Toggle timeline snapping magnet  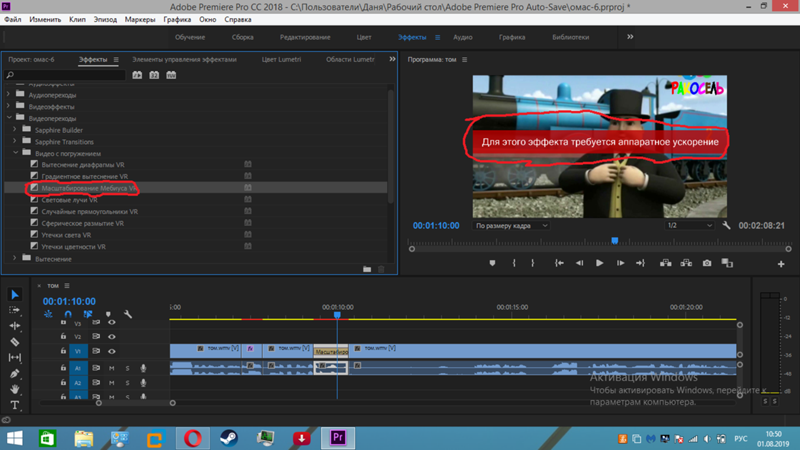(x=68, y=314)
